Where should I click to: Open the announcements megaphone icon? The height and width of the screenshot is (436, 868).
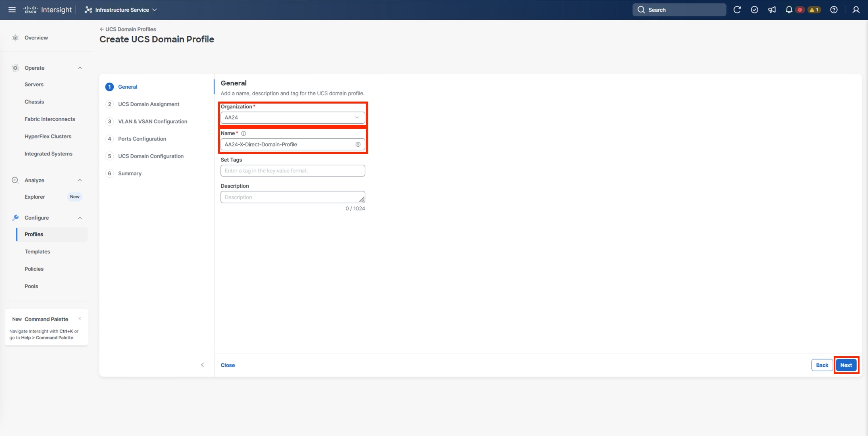pyautogui.click(x=772, y=9)
